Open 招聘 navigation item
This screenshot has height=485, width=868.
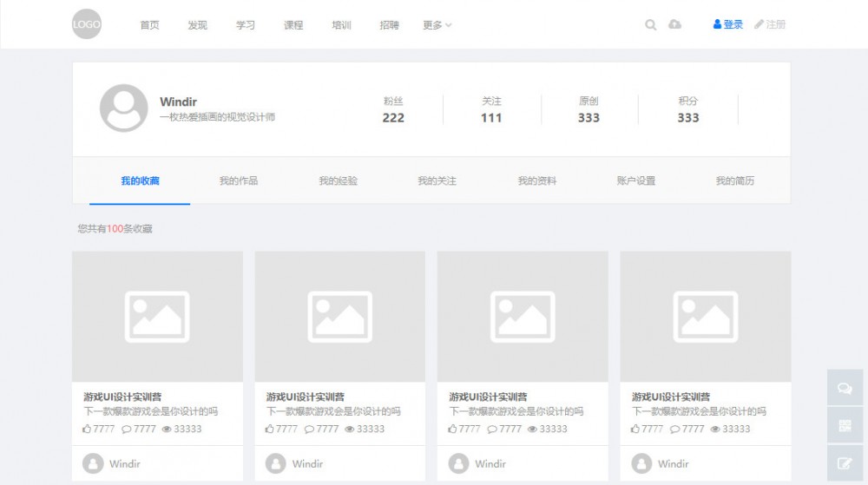click(x=389, y=25)
